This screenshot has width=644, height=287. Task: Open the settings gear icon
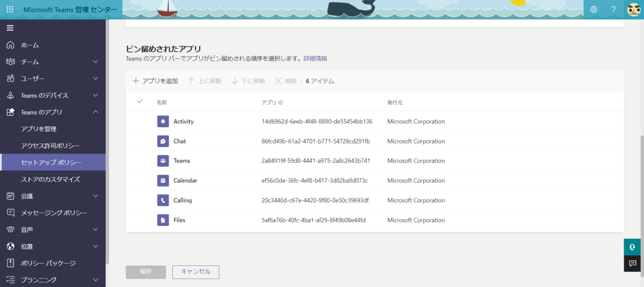click(x=594, y=10)
